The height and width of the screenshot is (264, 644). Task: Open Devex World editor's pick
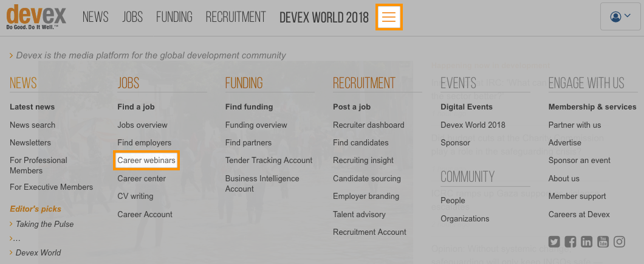[38, 252]
